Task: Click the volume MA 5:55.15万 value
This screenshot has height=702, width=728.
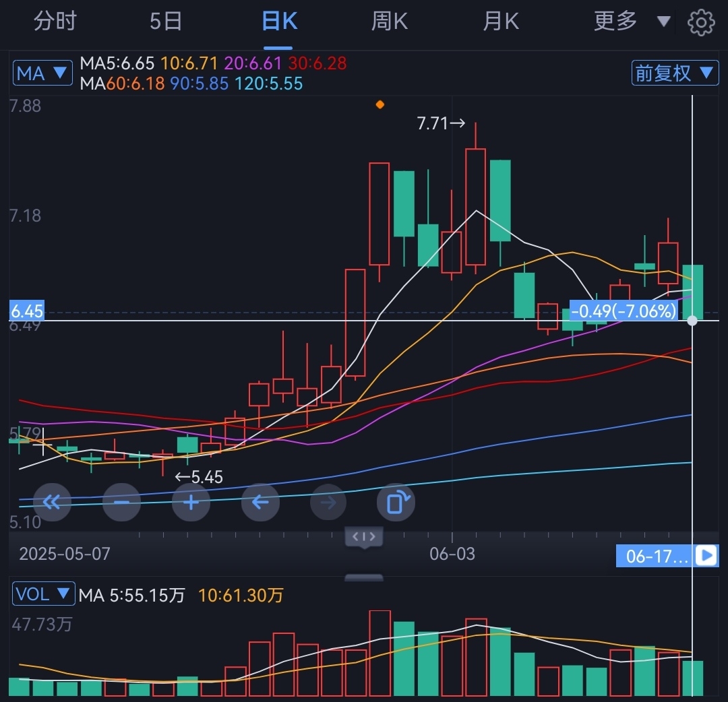Action: coord(132,596)
